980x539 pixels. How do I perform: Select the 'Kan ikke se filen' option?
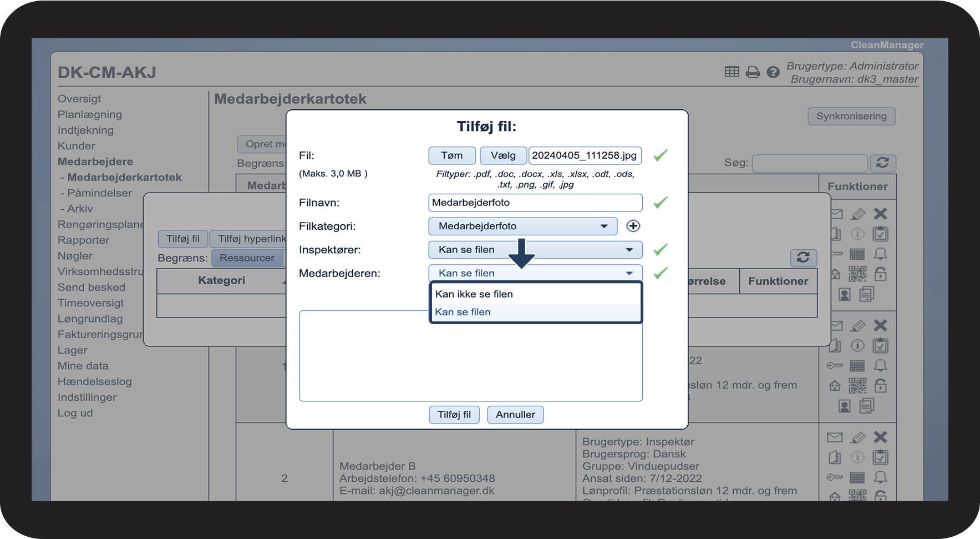point(536,294)
